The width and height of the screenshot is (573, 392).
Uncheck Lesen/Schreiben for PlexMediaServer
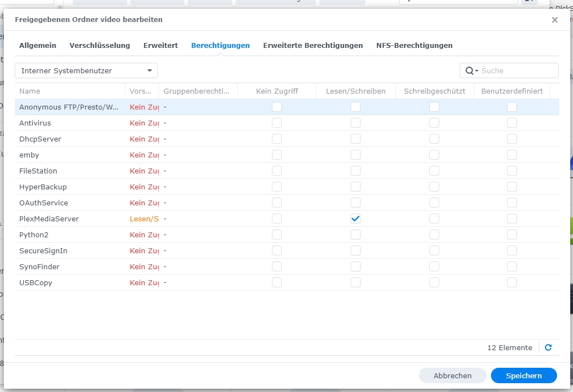point(356,219)
